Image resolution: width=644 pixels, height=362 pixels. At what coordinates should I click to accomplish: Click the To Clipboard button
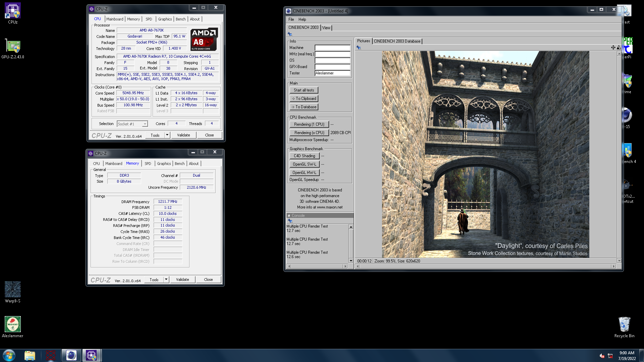click(x=304, y=99)
